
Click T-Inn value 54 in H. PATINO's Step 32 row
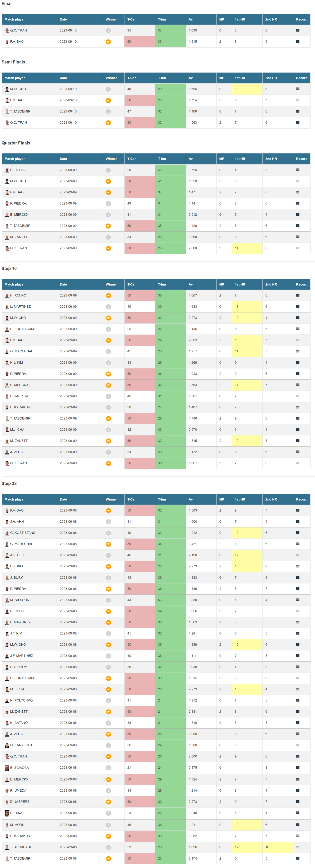pyautogui.click(x=160, y=611)
